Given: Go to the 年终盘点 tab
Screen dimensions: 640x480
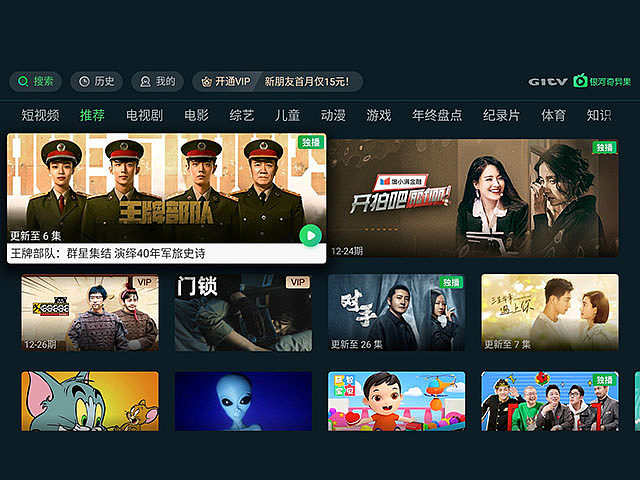Looking at the screenshot, I should point(437,115).
